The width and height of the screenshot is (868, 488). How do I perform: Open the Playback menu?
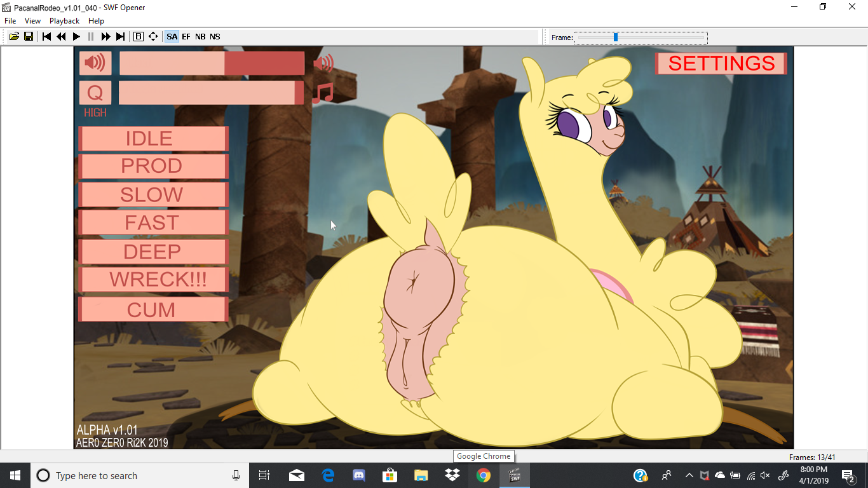pos(65,21)
